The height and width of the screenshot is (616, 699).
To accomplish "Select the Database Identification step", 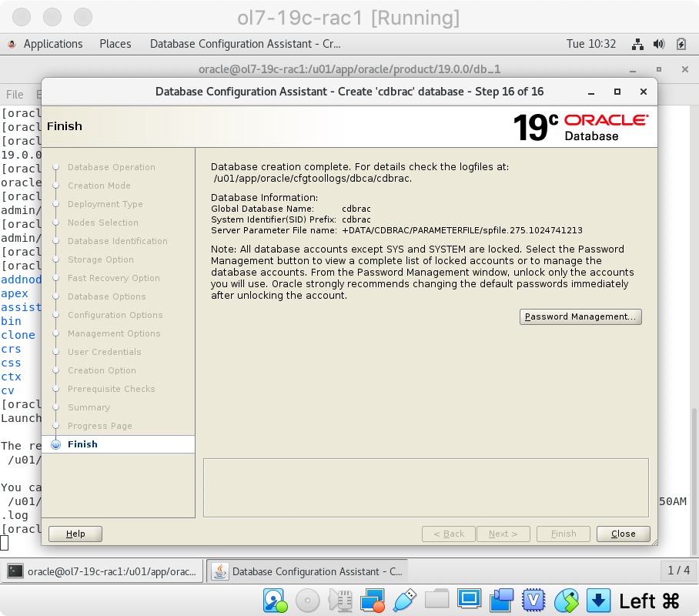I will click(118, 241).
